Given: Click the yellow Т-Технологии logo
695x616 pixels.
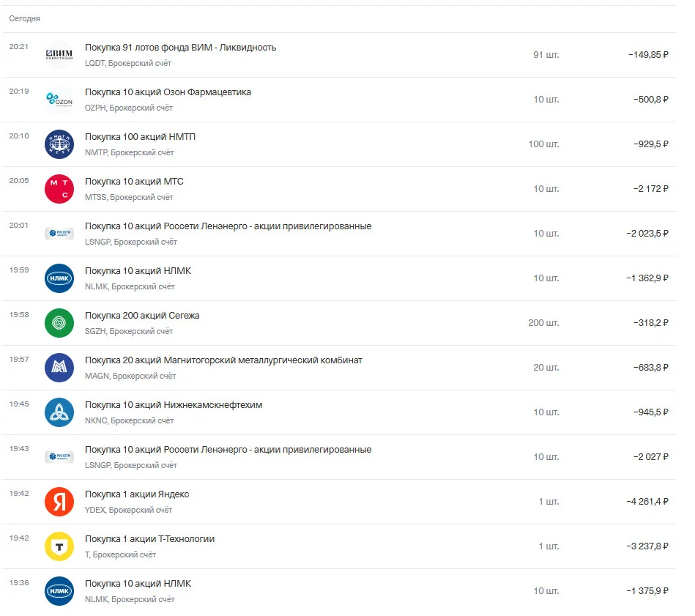Looking at the screenshot, I should pos(59,546).
